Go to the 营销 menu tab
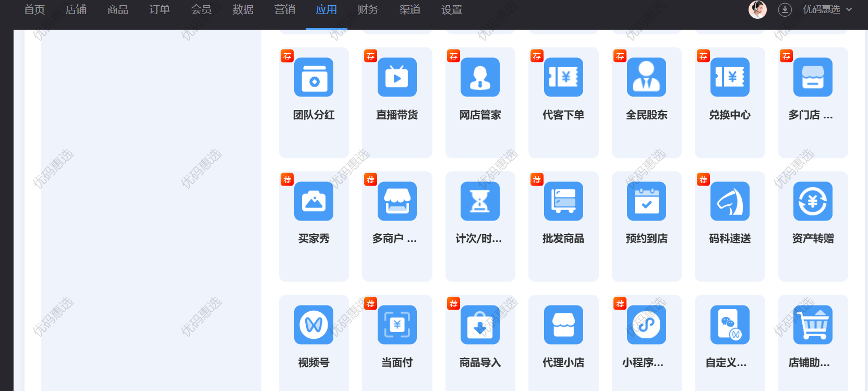868x391 pixels. (x=284, y=10)
